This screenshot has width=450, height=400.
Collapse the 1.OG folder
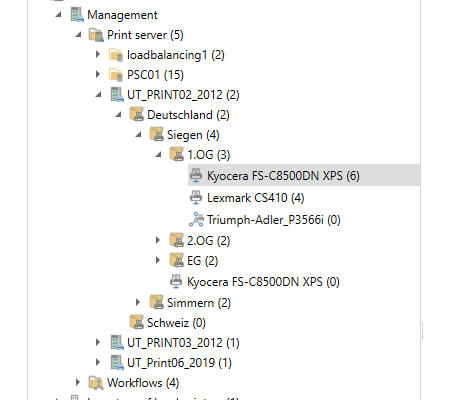(159, 154)
